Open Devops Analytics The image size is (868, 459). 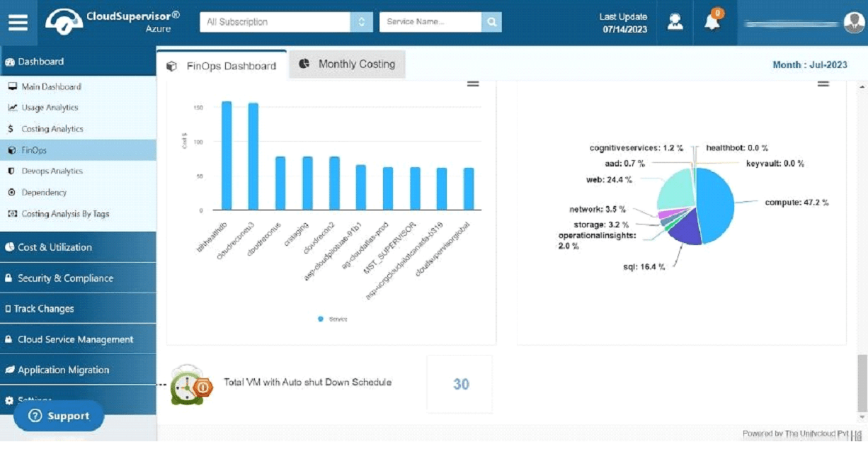coord(52,171)
